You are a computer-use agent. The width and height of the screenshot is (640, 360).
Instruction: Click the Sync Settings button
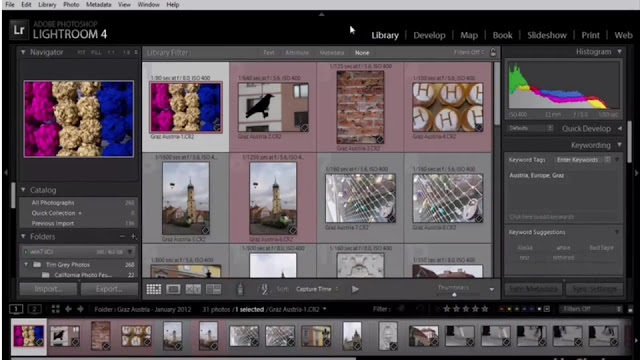(x=594, y=289)
